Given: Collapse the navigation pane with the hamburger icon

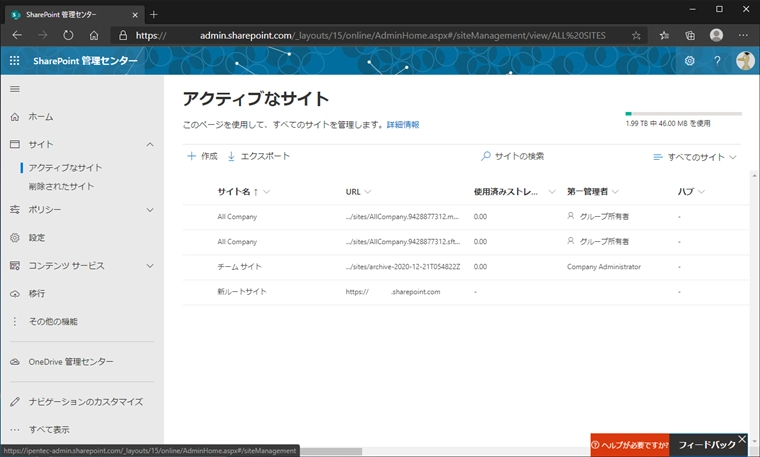Looking at the screenshot, I should click(x=15, y=89).
